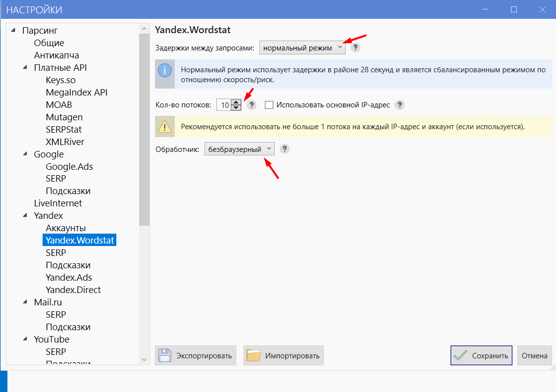
Task: Collapse the Yandex tree node arrow
Action: 25,215
